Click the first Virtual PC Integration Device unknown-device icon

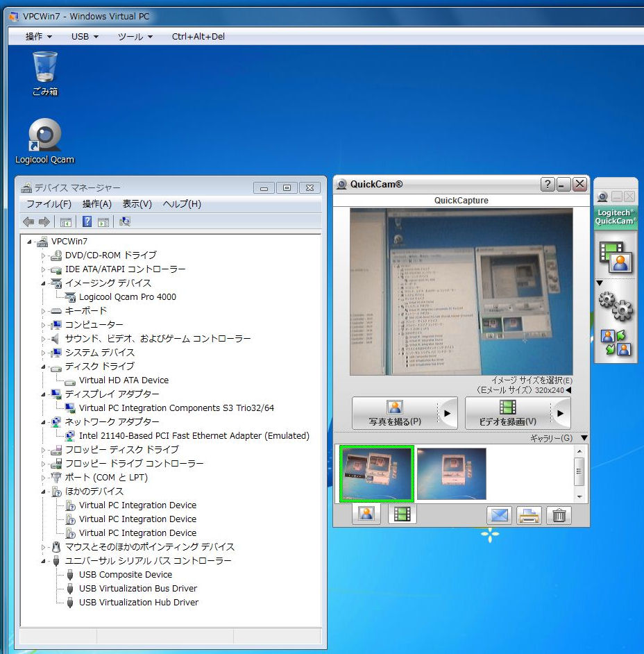point(71,505)
